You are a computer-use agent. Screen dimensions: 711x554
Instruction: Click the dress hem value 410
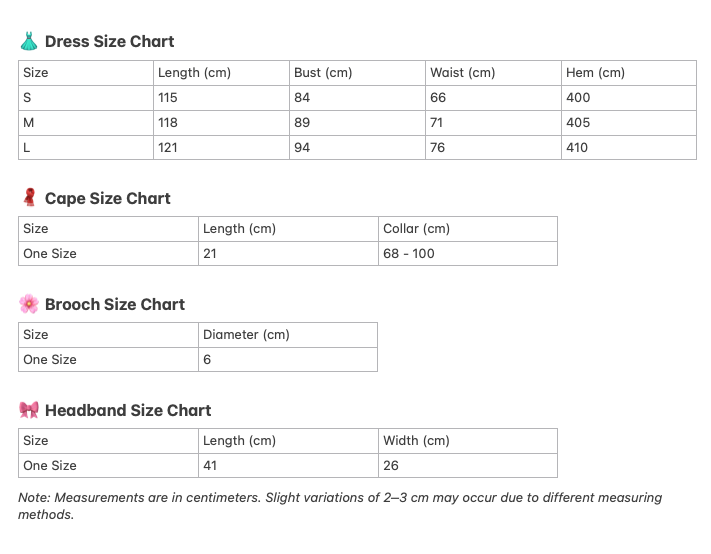[x=578, y=147]
